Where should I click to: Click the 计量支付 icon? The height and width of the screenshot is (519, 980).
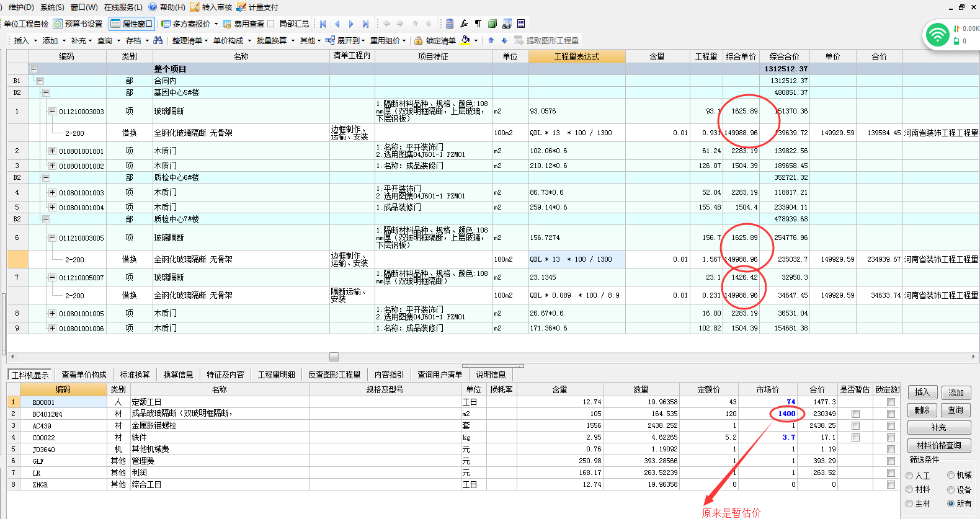click(x=241, y=7)
